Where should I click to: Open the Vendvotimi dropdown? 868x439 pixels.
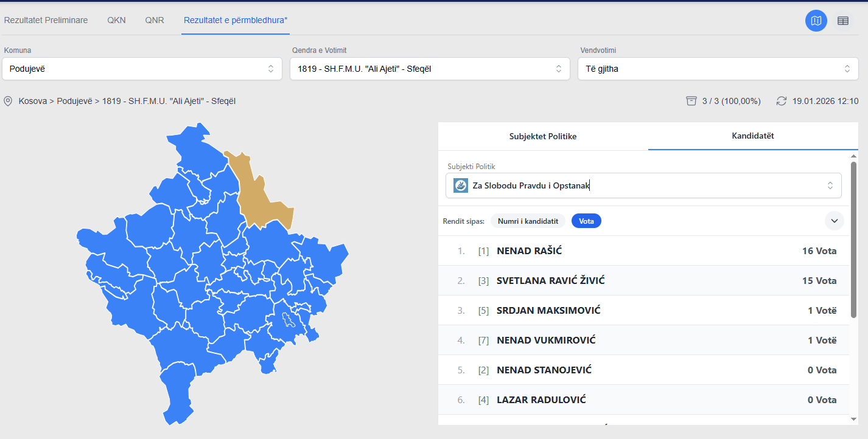pyautogui.click(x=718, y=69)
